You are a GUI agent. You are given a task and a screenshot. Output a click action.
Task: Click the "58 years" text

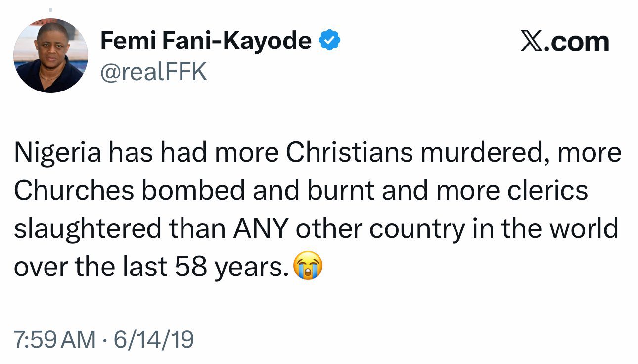[231, 268]
